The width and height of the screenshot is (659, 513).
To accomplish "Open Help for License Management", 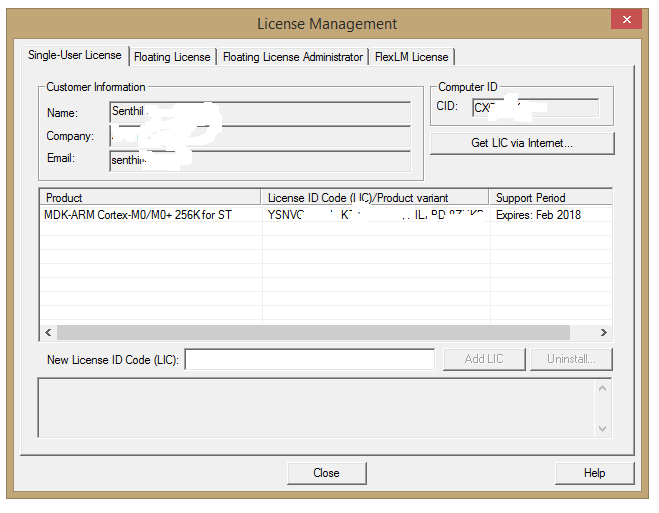I will [x=594, y=473].
